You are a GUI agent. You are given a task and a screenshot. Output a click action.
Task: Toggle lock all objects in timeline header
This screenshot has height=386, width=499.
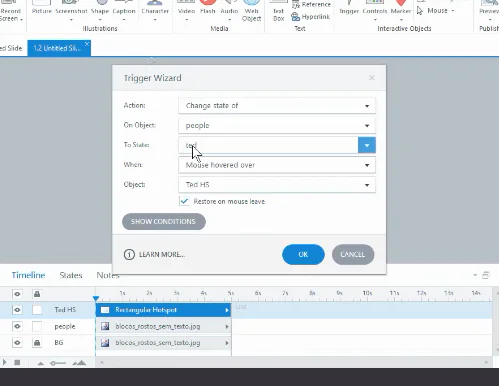(x=37, y=294)
